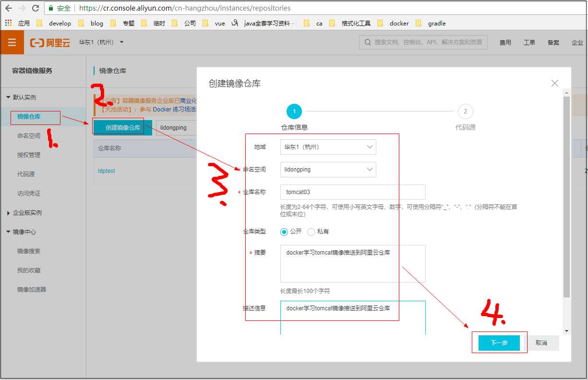The width and height of the screenshot is (588, 380).
Task: Open 命名空间 in the sidebar
Action: 29,136
